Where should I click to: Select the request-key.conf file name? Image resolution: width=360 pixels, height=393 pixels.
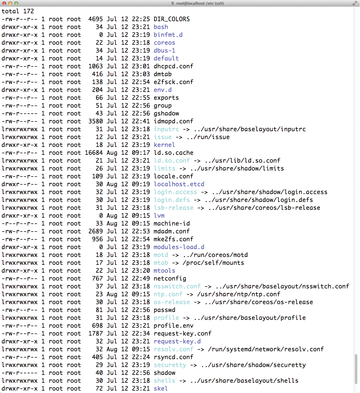pos(182,333)
